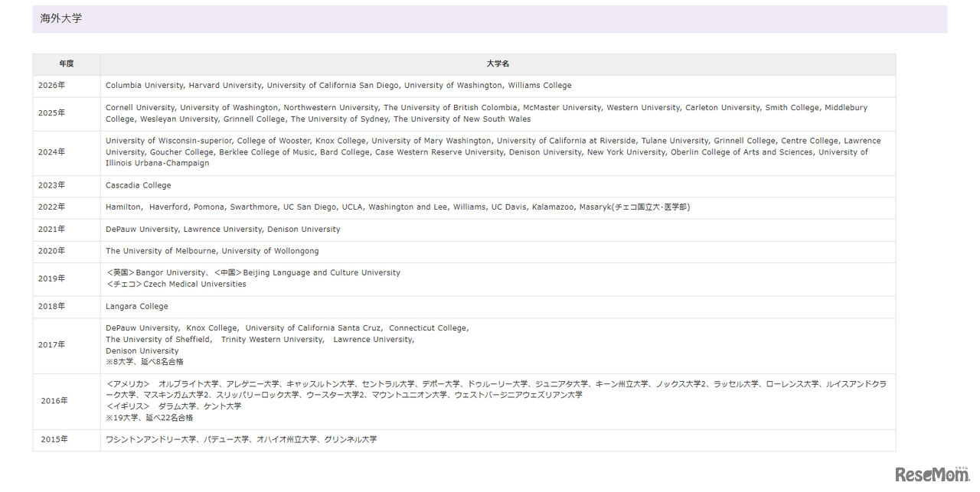980x492 pixels.
Task: Click the <アメリカ> オルブライト大学 line
Action: [x=496, y=384]
